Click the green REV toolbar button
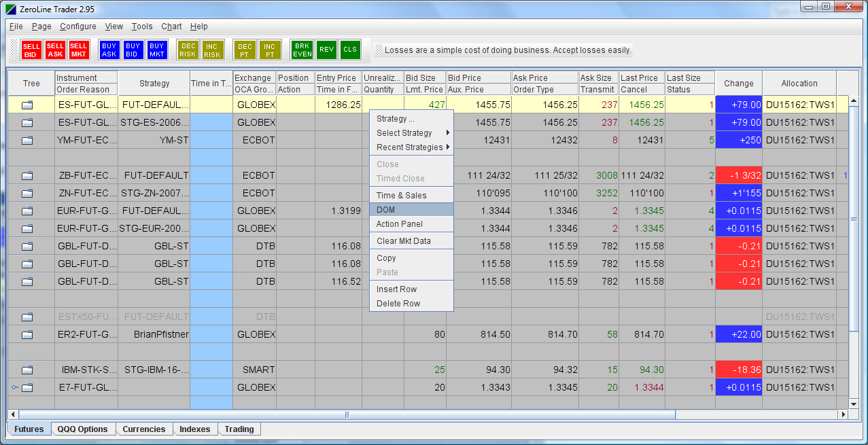 [x=326, y=50]
